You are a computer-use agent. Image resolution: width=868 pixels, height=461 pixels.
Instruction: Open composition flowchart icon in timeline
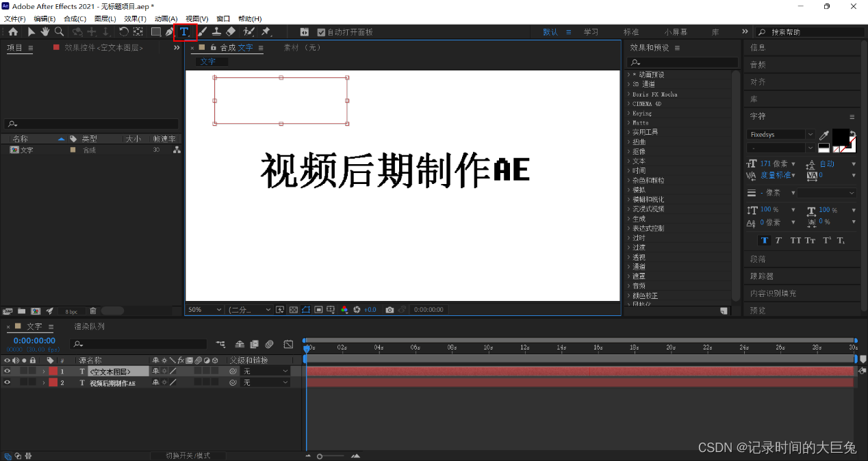[x=220, y=344]
